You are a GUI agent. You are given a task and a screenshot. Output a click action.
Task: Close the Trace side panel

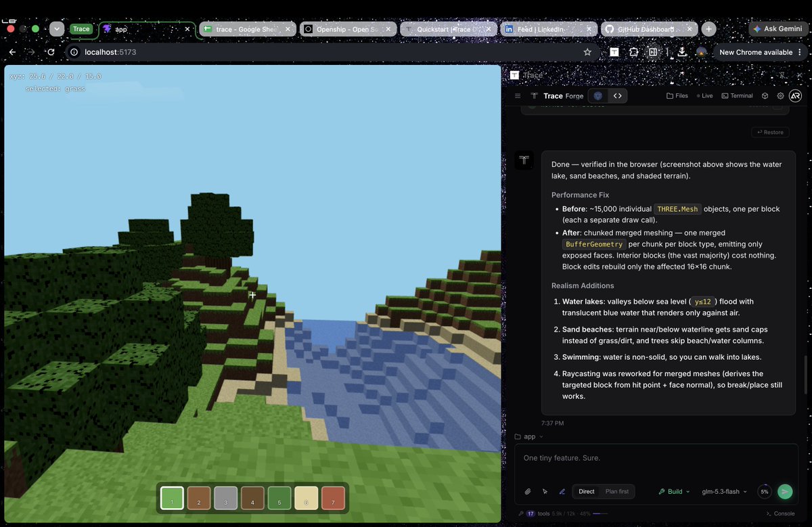(x=798, y=75)
